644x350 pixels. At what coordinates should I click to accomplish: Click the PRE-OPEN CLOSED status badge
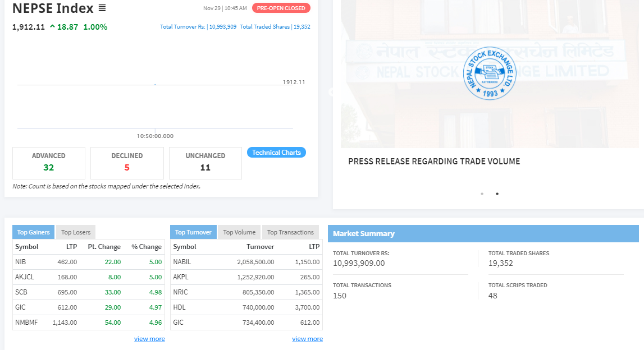[281, 8]
